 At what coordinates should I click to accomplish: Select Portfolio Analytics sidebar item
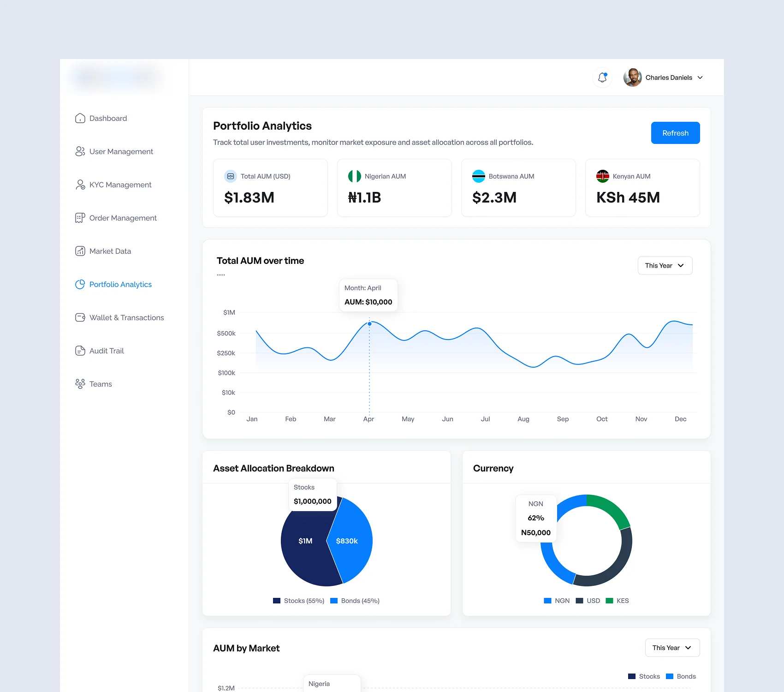click(120, 285)
